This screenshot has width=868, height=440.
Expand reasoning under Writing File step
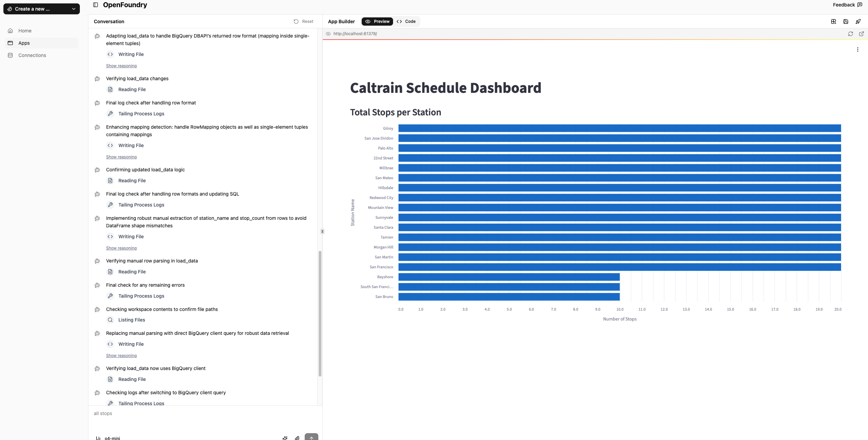point(121,66)
